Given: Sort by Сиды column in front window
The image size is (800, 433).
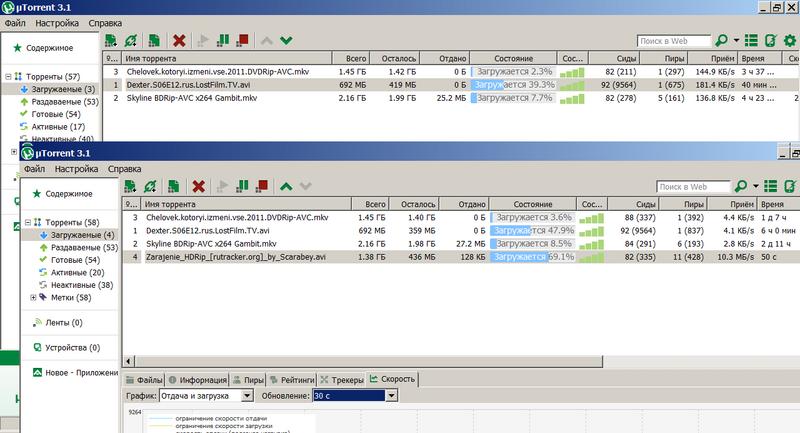Looking at the screenshot, I should pos(633,204).
